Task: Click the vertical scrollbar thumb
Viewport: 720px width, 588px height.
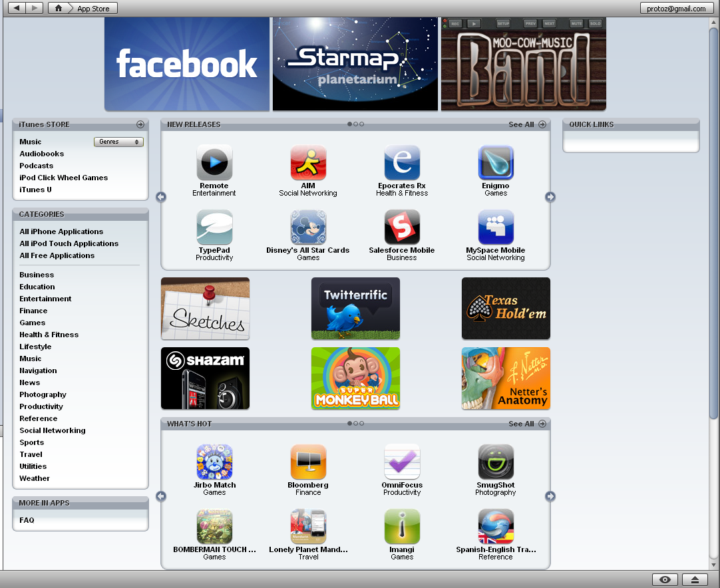Action: tap(713, 223)
